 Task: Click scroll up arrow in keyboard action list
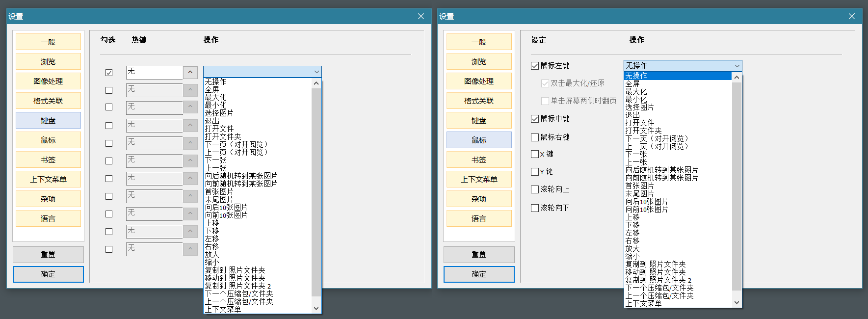coord(316,83)
